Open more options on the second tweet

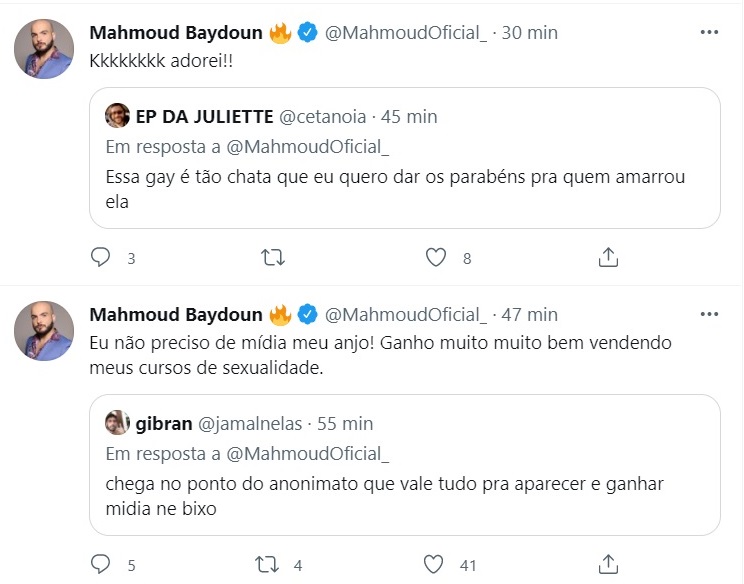tap(709, 314)
